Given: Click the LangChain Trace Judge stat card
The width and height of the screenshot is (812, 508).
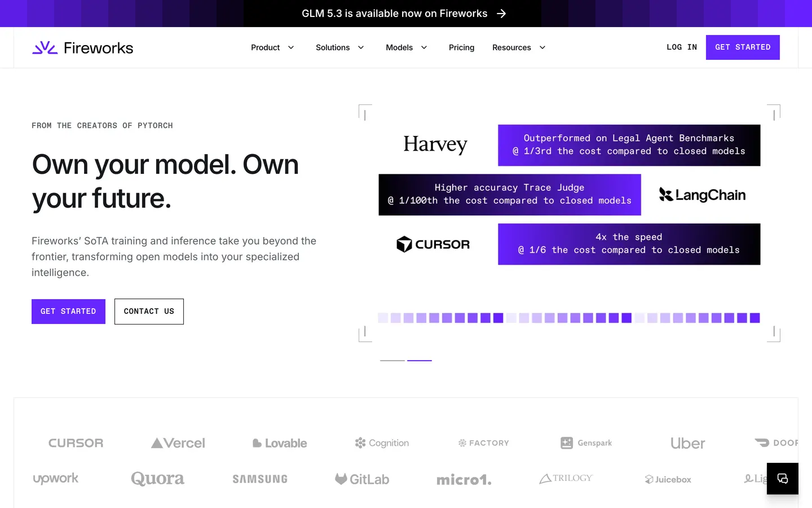Looking at the screenshot, I should point(510,195).
